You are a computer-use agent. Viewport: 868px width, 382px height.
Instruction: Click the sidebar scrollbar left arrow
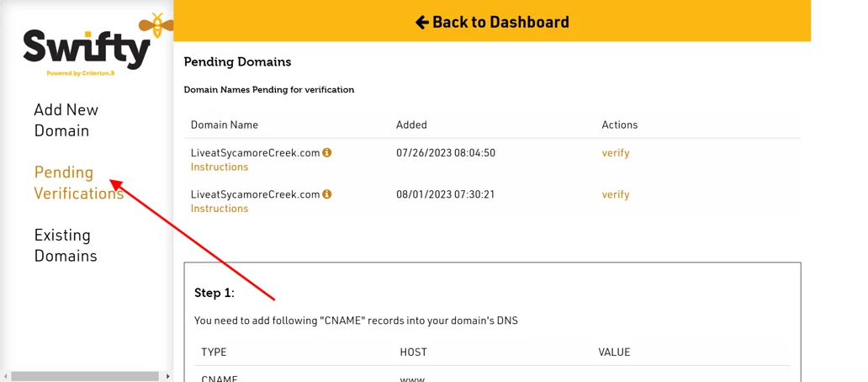(x=5, y=376)
